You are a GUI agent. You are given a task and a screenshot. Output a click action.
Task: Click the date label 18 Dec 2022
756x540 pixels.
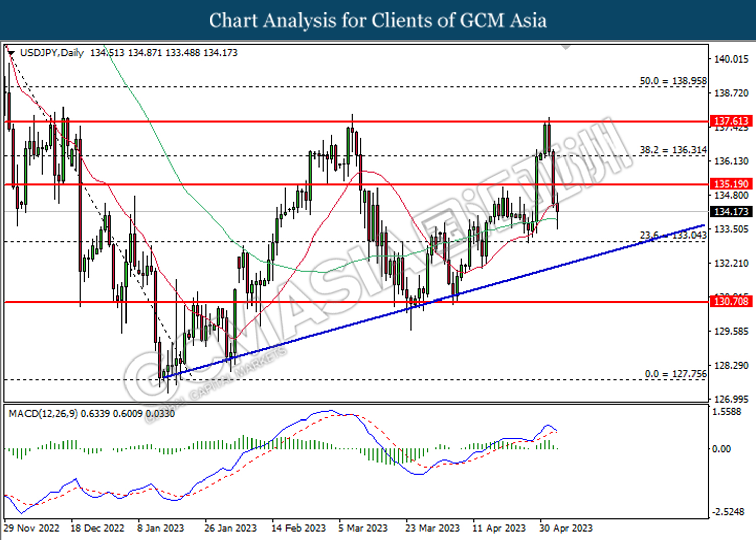97,528
